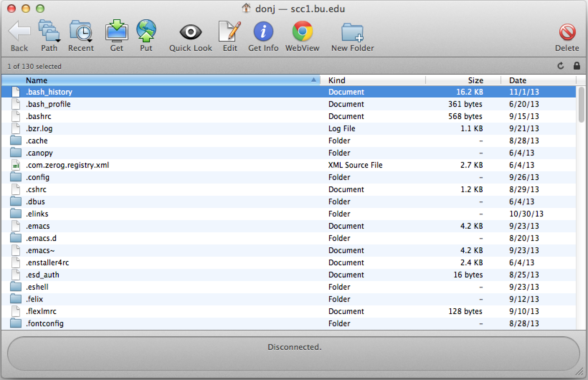Sort by the Size column header
Screen dimensions: 588x380
pyautogui.click(x=463, y=80)
